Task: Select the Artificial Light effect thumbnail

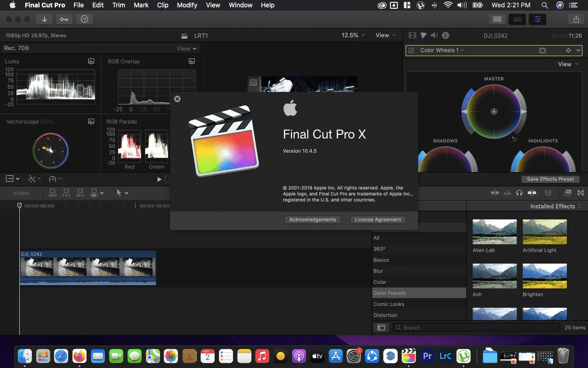Action: [x=545, y=232]
